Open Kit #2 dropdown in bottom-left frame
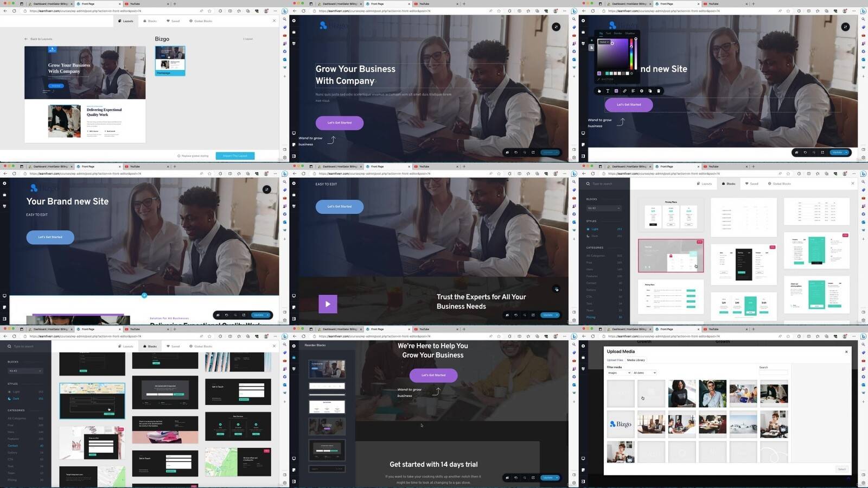Viewport: 868px width, 488px height. point(25,371)
